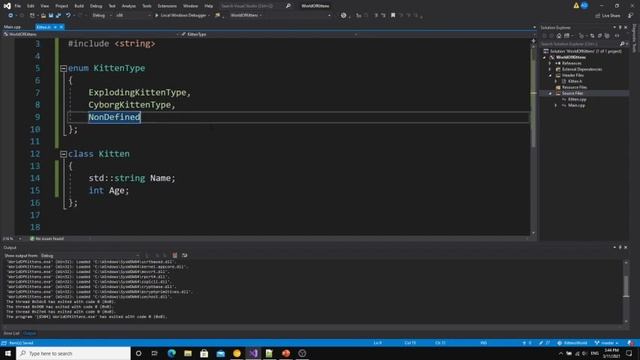Open the KittenType member navigation dropdown
The width and height of the screenshot is (640, 360).
tap(269, 34)
